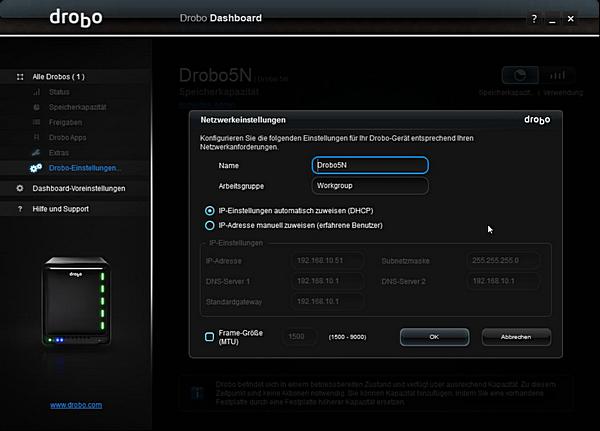This screenshot has height=431, width=600.
Task: Click the Hilfe und Support question icon
Action: (20, 209)
